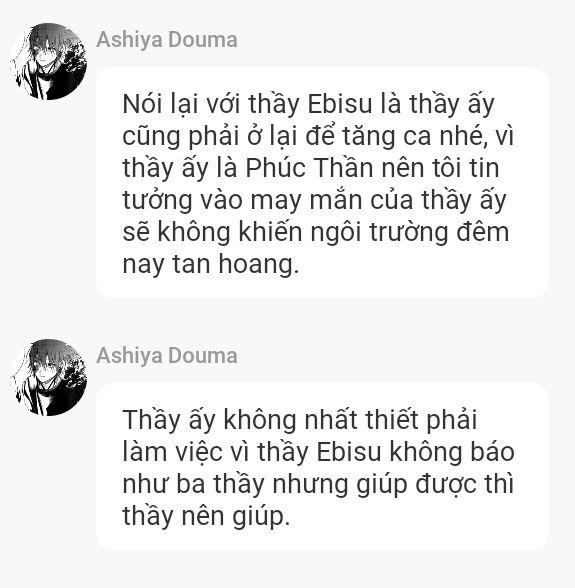
Task: Open the second Ashiya Douma avatar
Action: (x=49, y=377)
